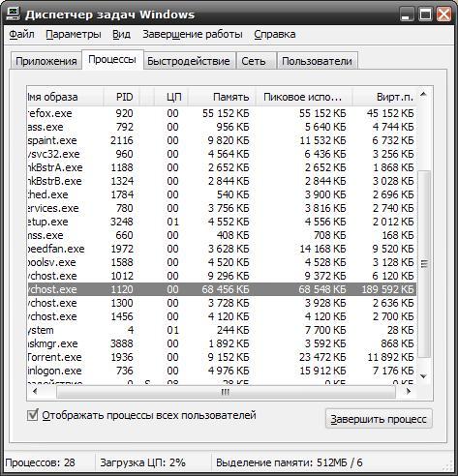Open the Файл menu

[x=21, y=34]
